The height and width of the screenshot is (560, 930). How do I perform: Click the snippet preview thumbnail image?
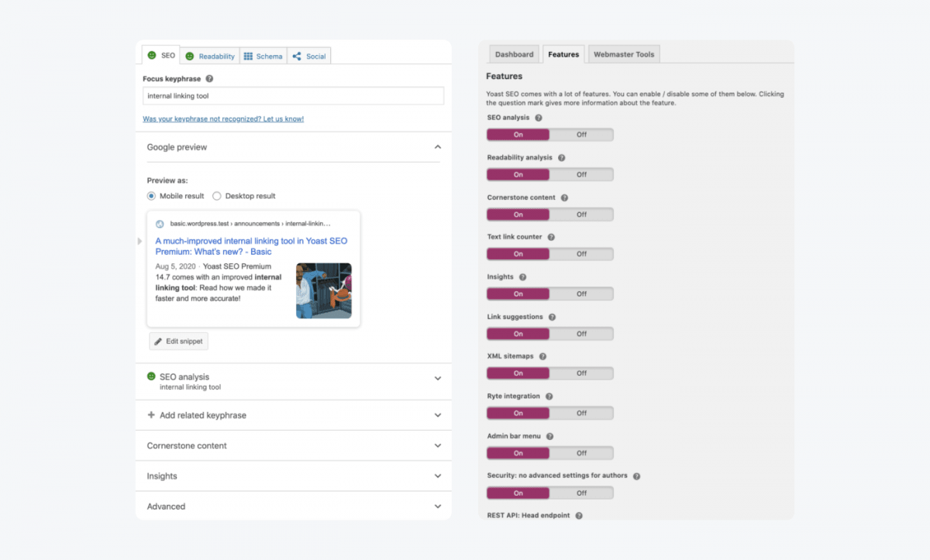(x=323, y=290)
